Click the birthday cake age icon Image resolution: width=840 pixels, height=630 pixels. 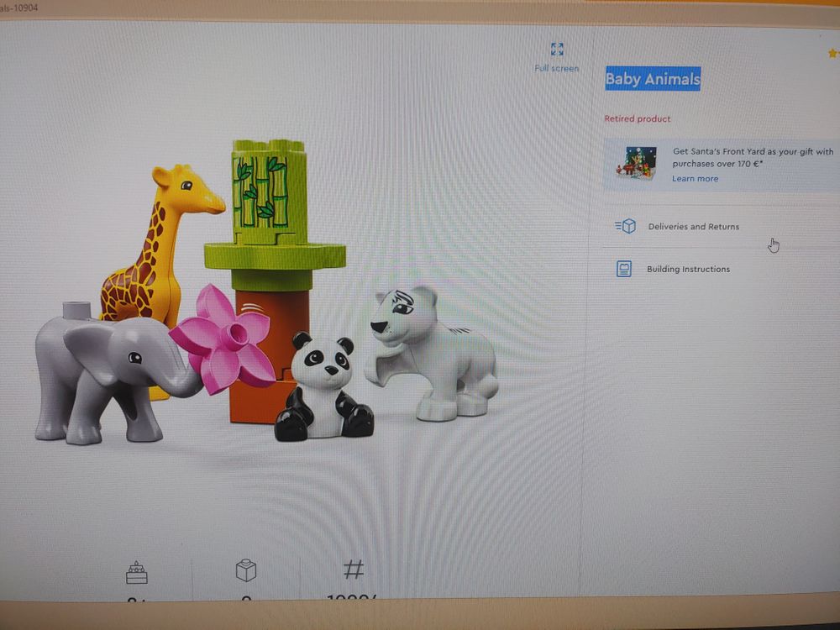click(137, 572)
